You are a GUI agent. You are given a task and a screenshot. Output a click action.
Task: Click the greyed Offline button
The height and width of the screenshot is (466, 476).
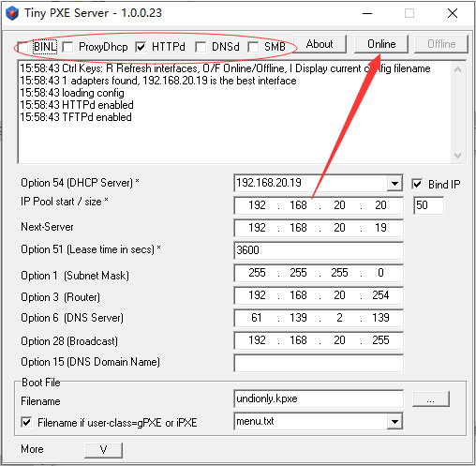click(441, 44)
